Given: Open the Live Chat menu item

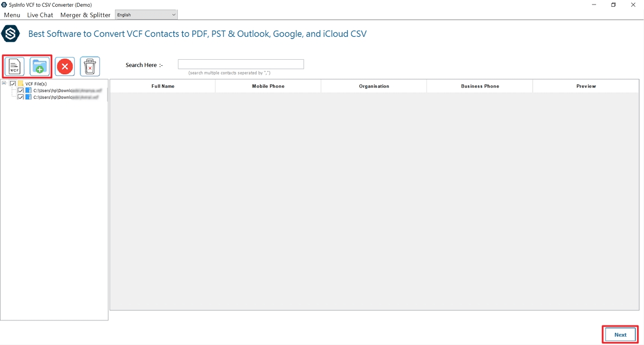Looking at the screenshot, I should pyautogui.click(x=40, y=15).
